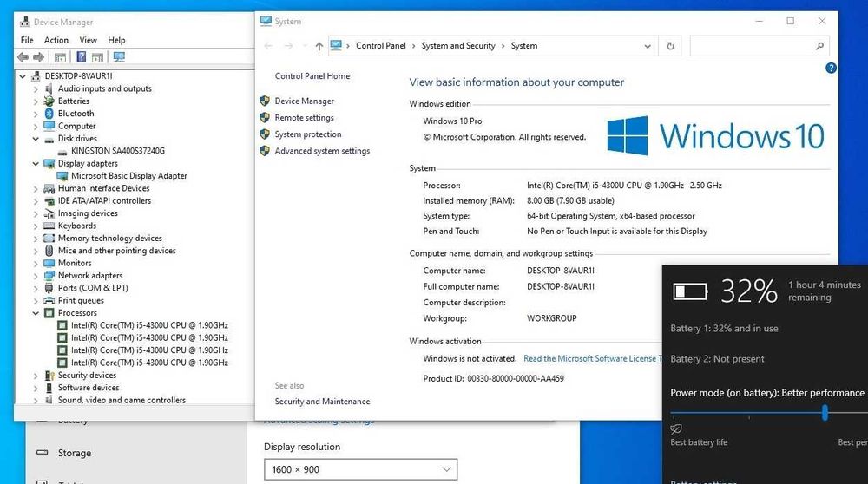Viewport: 868px width, 484px height.
Task: Click Keyboards category icon
Action: [x=49, y=226]
